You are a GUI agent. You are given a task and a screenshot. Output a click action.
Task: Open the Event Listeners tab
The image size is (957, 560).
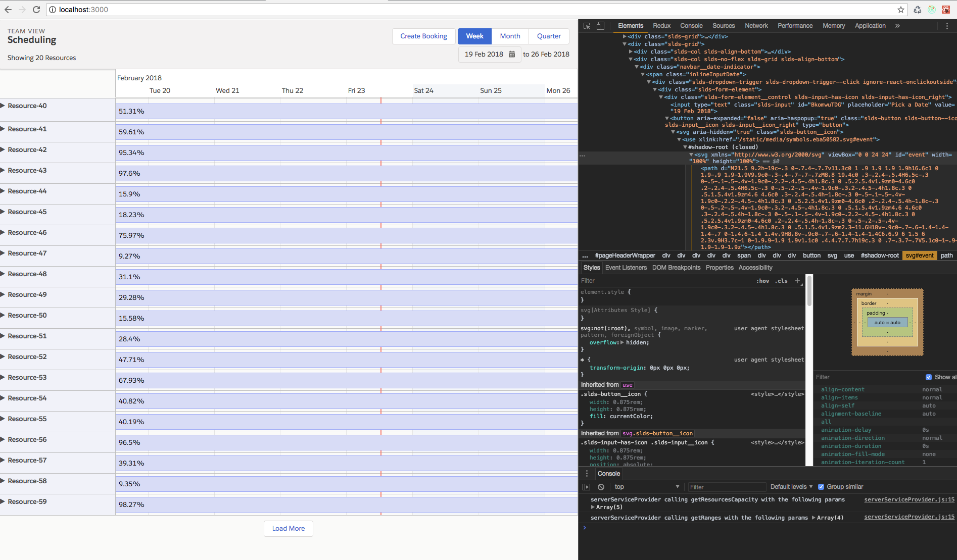click(626, 268)
